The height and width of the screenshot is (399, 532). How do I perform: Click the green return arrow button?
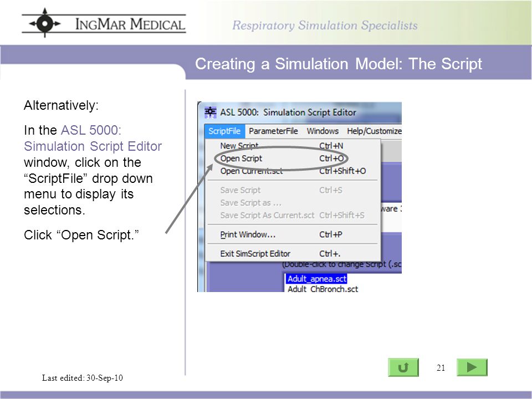(403, 367)
